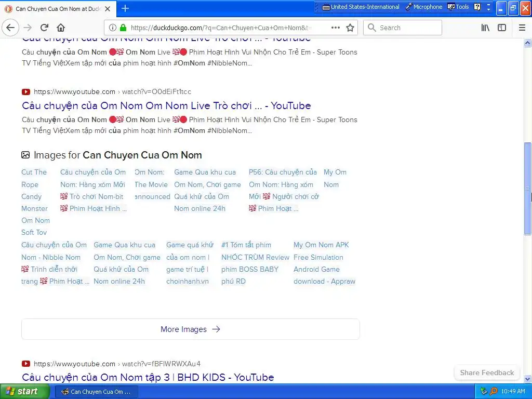Click the More Images button
The width and height of the screenshot is (532, 399).
coord(190,329)
